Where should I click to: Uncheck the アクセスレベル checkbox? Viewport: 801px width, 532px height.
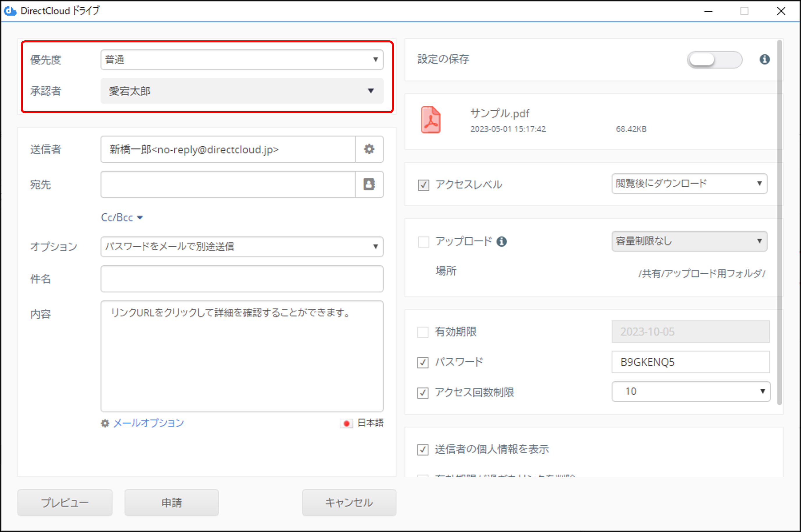(423, 185)
